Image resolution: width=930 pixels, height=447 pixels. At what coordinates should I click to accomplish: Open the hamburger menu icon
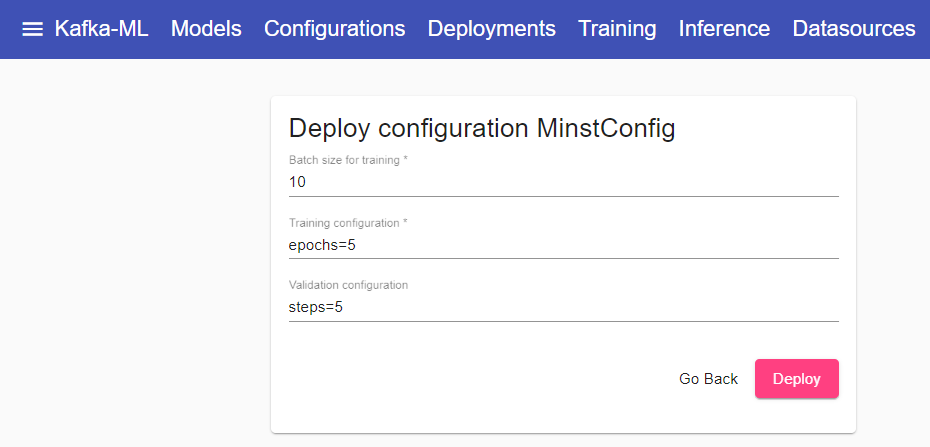click(33, 29)
